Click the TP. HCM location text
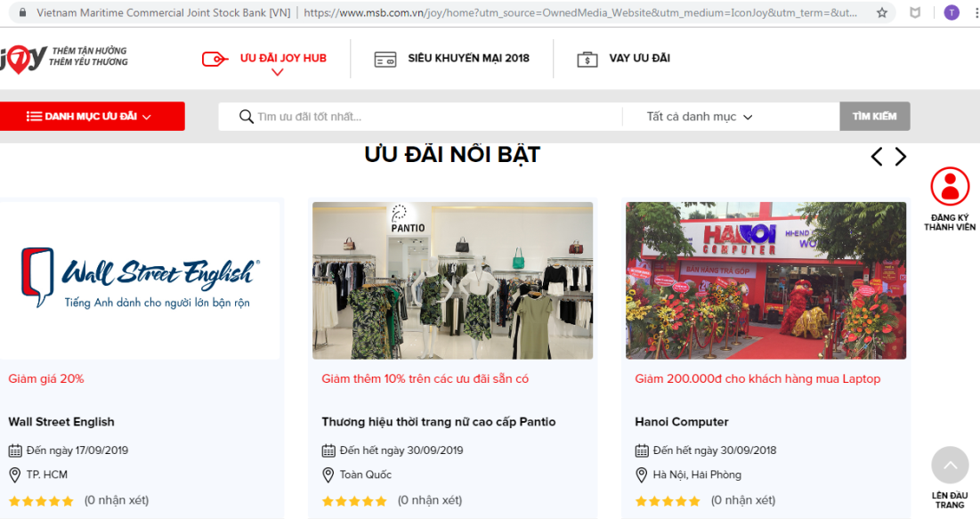 47,474
